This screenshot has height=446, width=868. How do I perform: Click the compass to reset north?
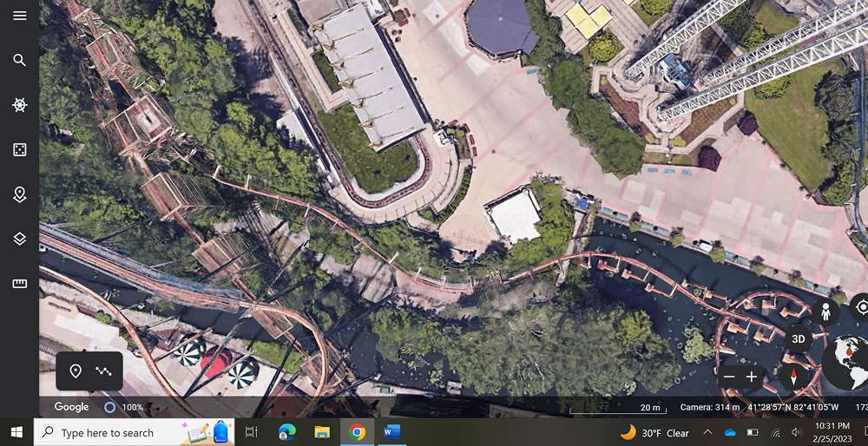pyautogui.click(x=794, y=377)
